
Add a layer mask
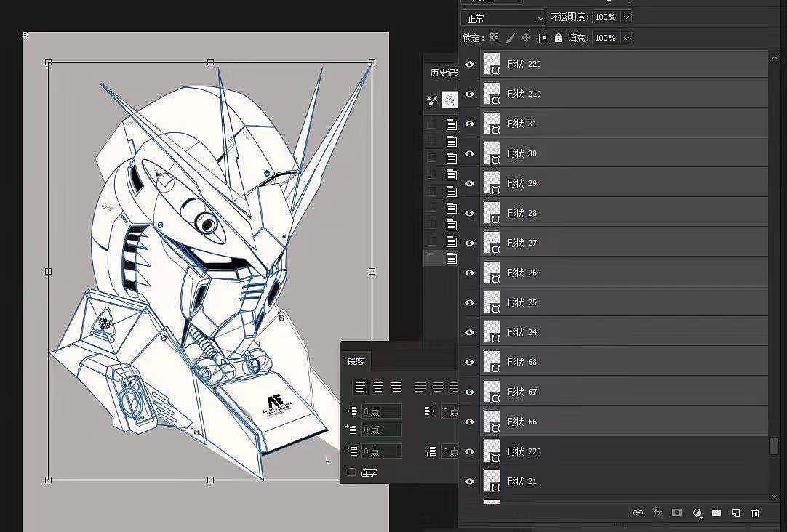[x=676, y=512]
